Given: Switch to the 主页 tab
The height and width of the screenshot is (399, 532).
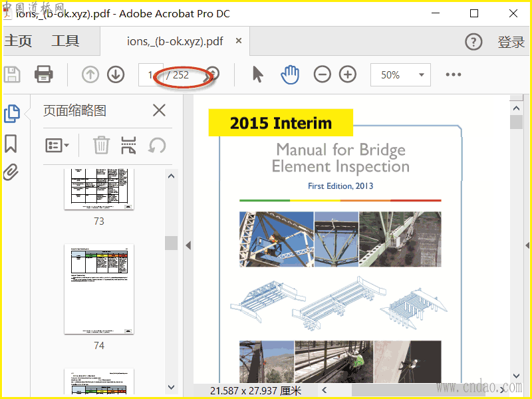Looking at the screenshot, I should coord(18,41).
